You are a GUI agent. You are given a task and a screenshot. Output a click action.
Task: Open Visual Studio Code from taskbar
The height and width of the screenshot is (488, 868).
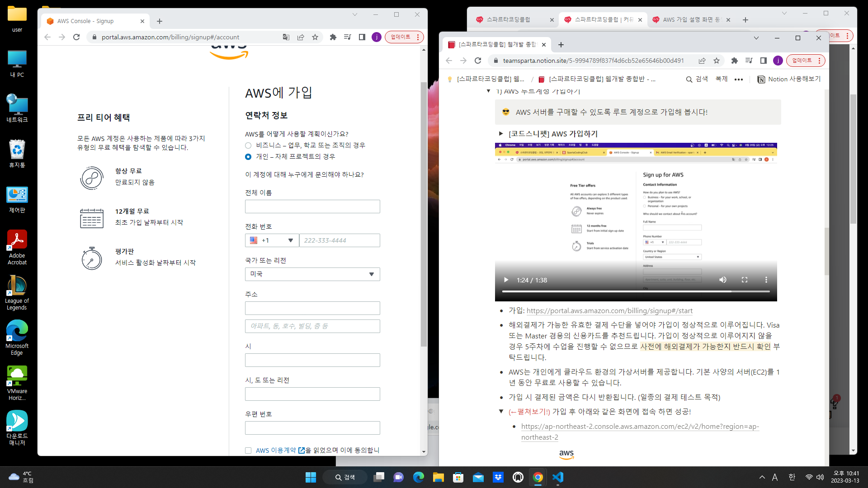558,477
